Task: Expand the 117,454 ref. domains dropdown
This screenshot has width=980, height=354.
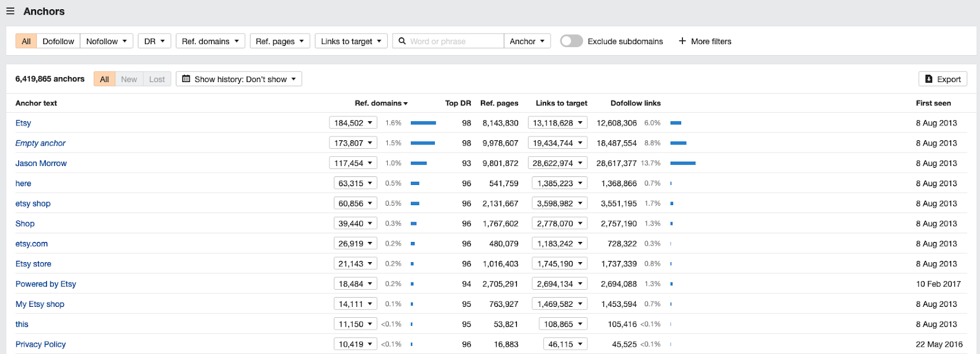Action: tap(353, 164)
